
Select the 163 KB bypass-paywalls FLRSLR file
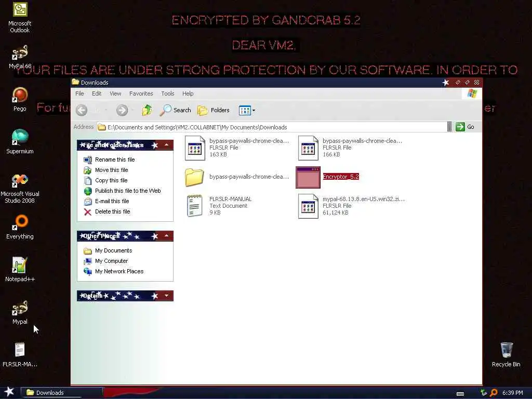point(237,148)
